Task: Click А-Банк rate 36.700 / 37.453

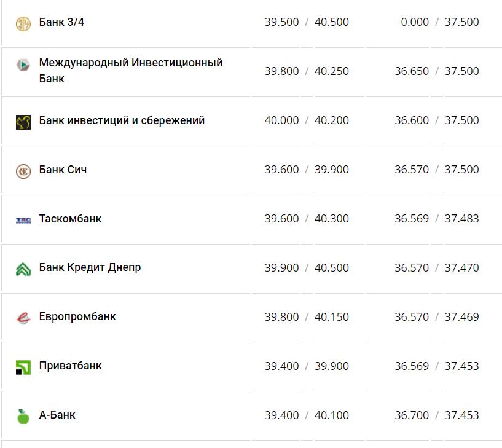Action: pyautogui.click(x=436, y=415)
